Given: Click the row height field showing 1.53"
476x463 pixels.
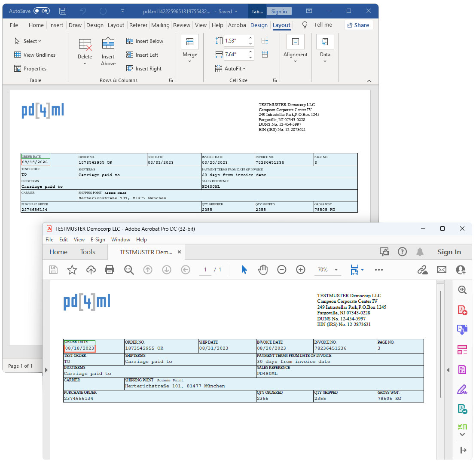Looking at the screenshot, I should coord(235,41).
